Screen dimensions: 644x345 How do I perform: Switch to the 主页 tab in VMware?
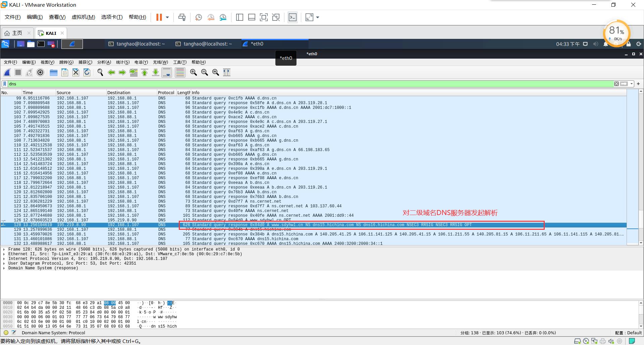(x=17, y=33)
